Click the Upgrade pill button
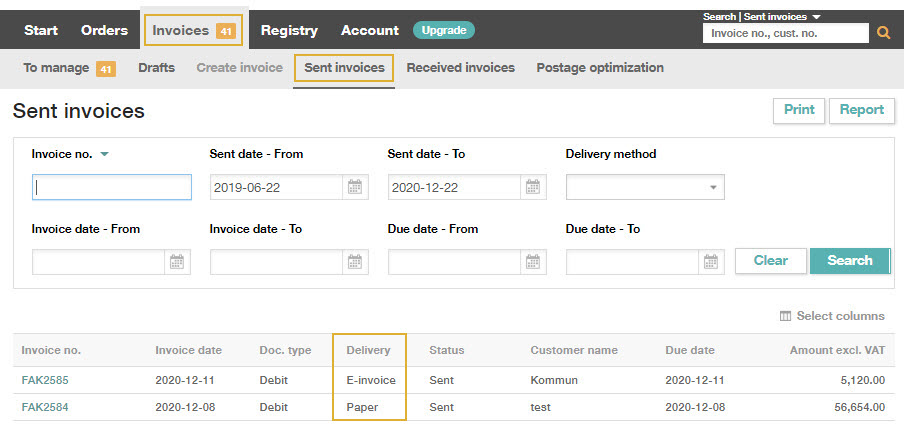Image resolution: width=904 pixels, height=425 pixels. click(x=443, y=30)
